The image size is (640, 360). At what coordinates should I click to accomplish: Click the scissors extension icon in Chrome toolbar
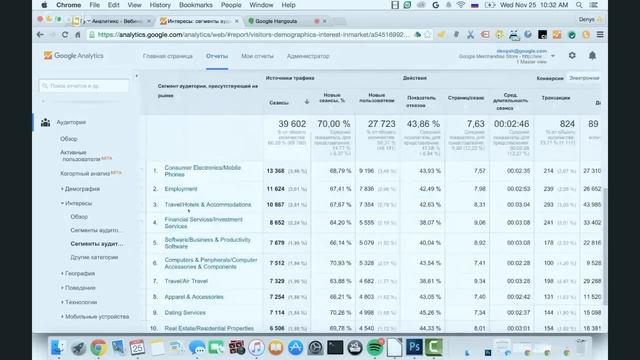click(471, 35)
